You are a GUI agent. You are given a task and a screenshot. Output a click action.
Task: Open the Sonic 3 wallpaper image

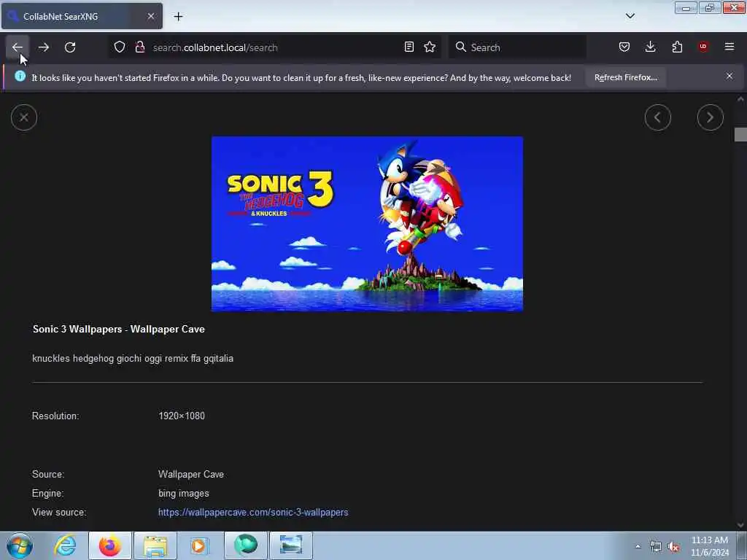pos(367,224)
